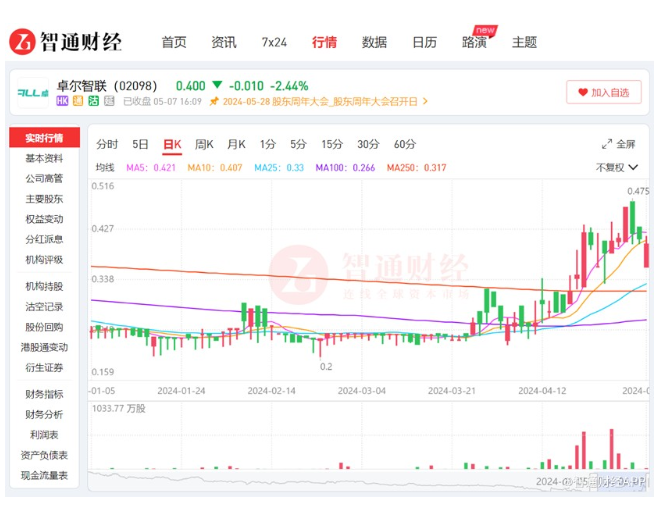
Task: Open 分红派息 in the sidebar
Action: [x=44, y=239]
